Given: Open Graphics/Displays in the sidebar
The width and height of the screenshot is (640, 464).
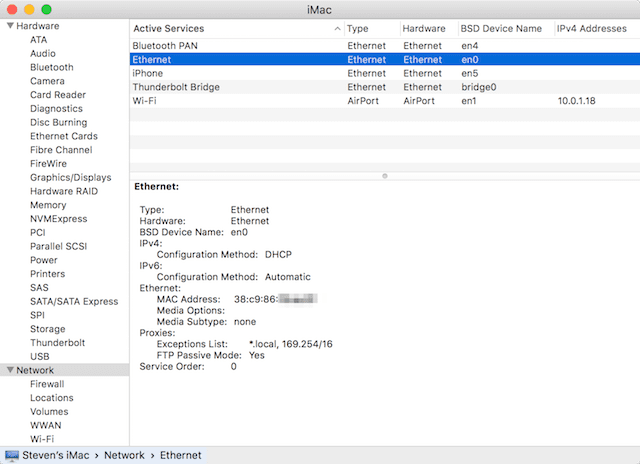Looking at the screenshot, I should pyautogui.click(x=70, y=177).
